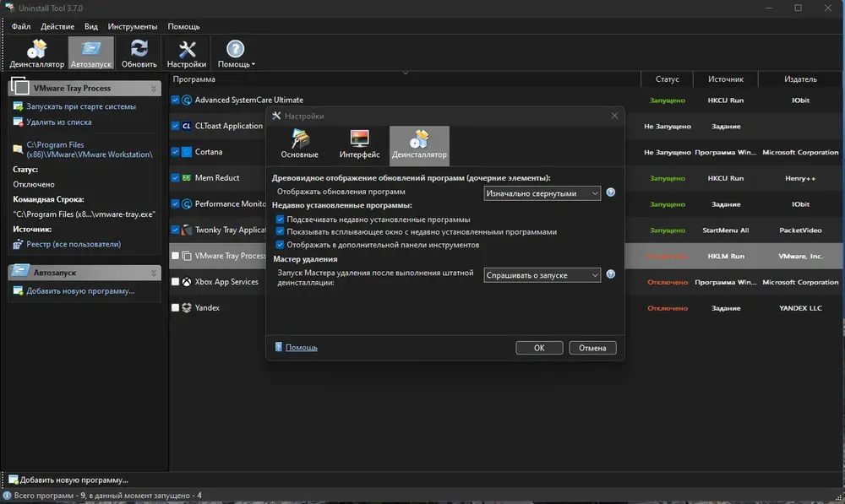This screenshot has height=504, width=845.
Task: Click Удалить из списка in sidebar
Action: pos(59,122)
